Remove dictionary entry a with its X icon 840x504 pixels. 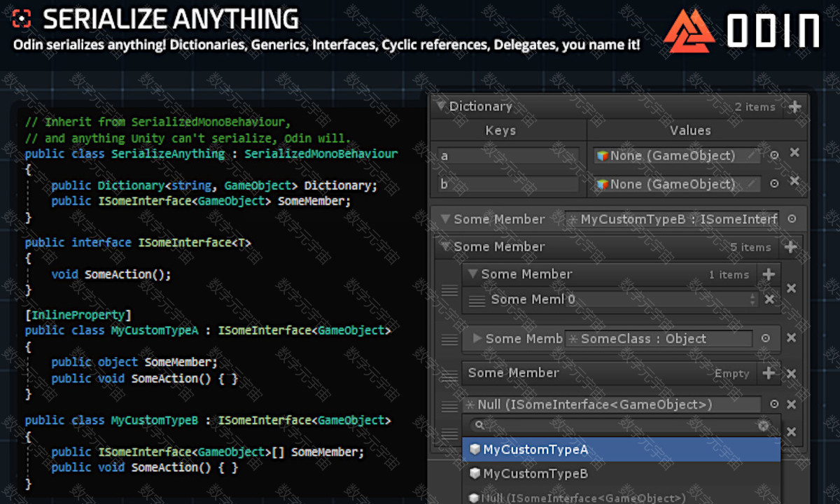pos(794,153)
